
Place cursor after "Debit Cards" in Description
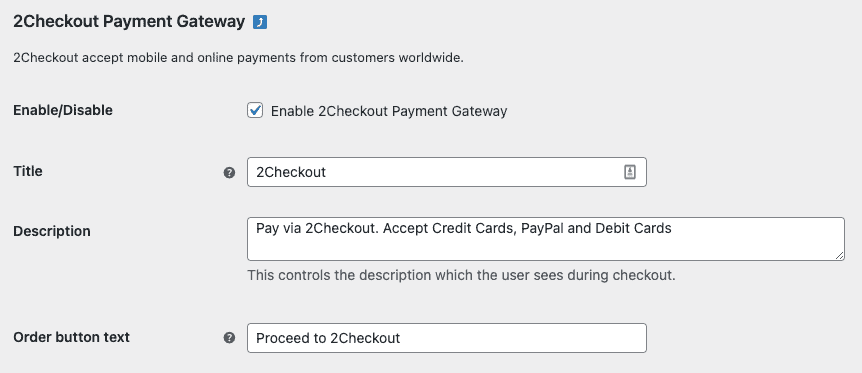pos(672,228)
